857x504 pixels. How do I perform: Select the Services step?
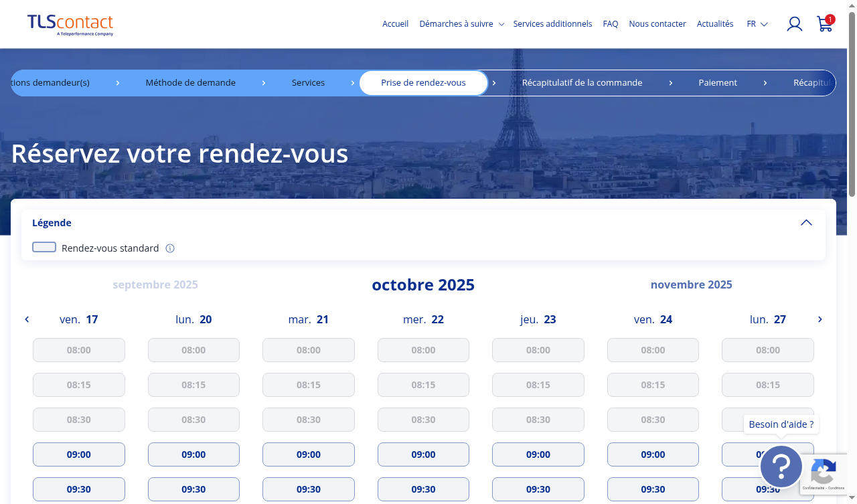[x=308, y=83]
